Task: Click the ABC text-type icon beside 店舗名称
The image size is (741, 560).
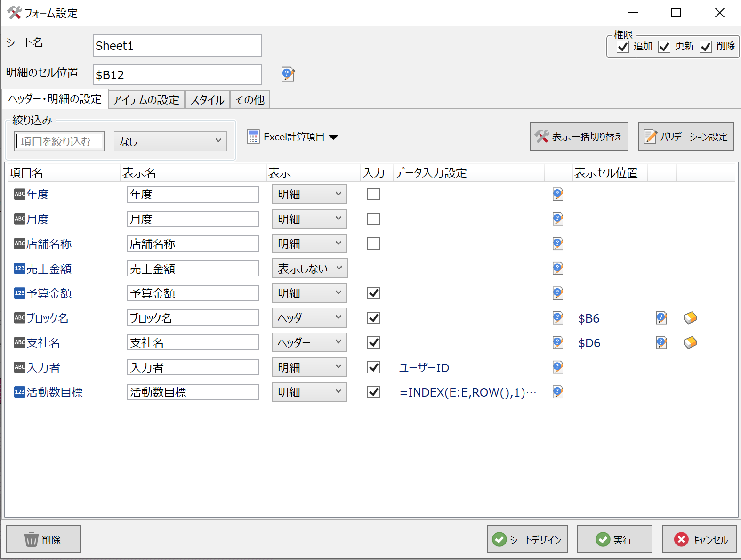Action: click(x=19, y=243)
